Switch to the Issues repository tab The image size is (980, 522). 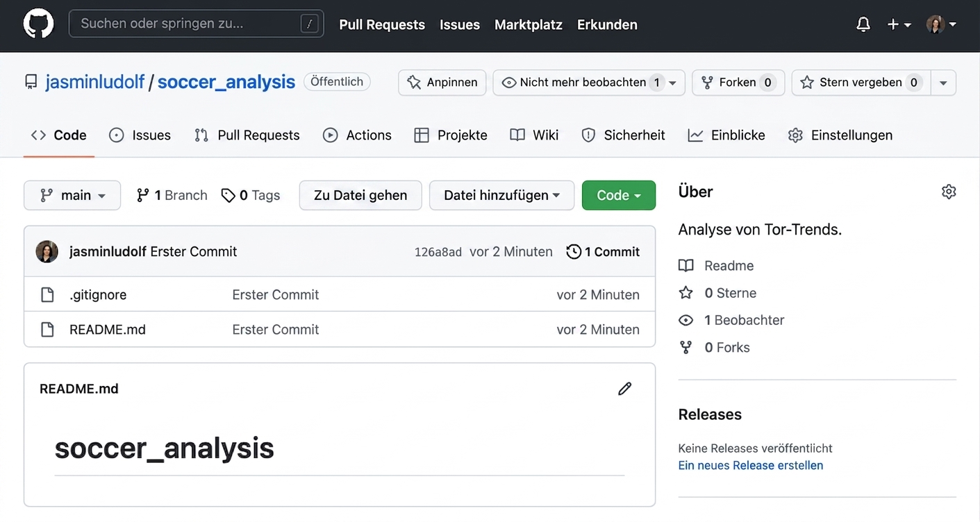click(140, 135)
